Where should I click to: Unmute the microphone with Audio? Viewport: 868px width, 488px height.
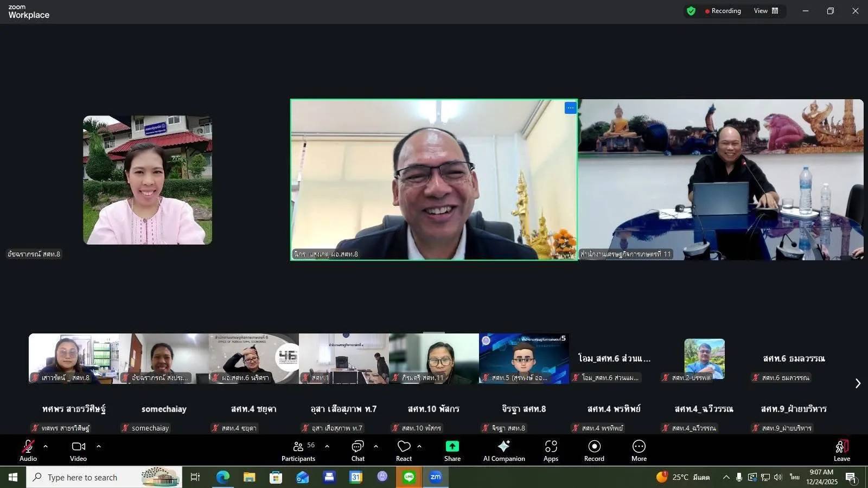click(28, 450)
